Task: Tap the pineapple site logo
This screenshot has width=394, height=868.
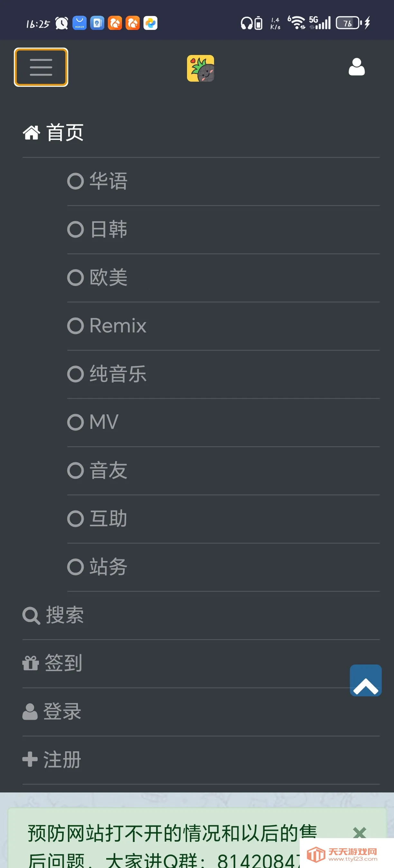Action: [x=200, y=68]
